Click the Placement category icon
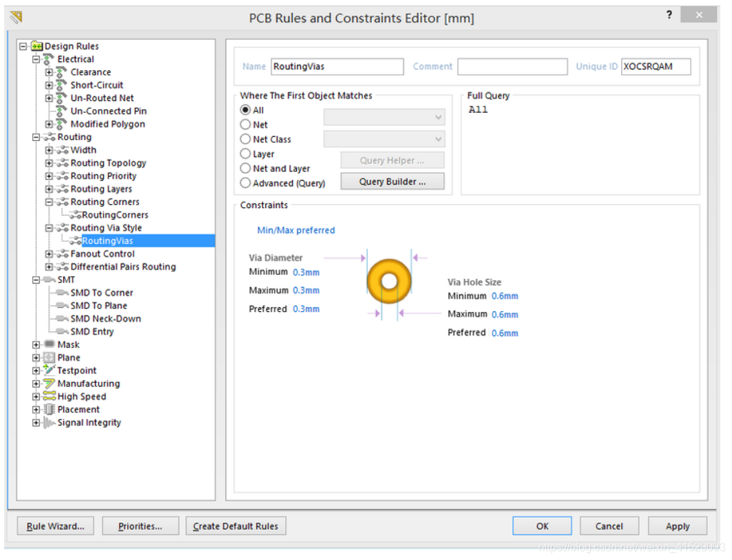Viewport: 732px width, 560px height. pos(49,410)
